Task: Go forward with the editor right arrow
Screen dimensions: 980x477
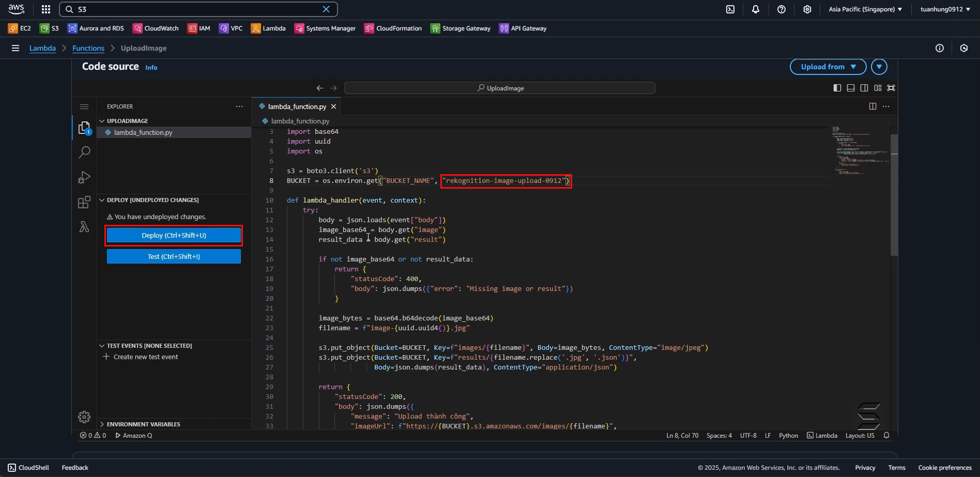Action: [333, 88]
